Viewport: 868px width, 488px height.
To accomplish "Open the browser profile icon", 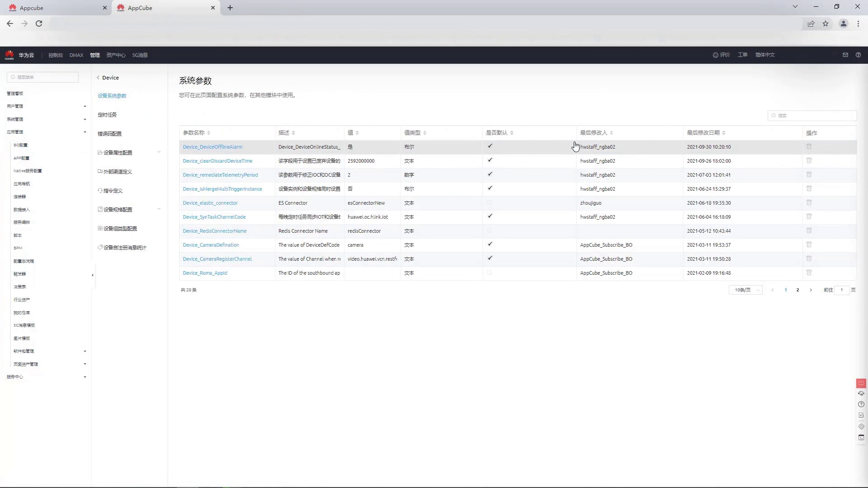I will pyautogui.click(x=843, y=23).
